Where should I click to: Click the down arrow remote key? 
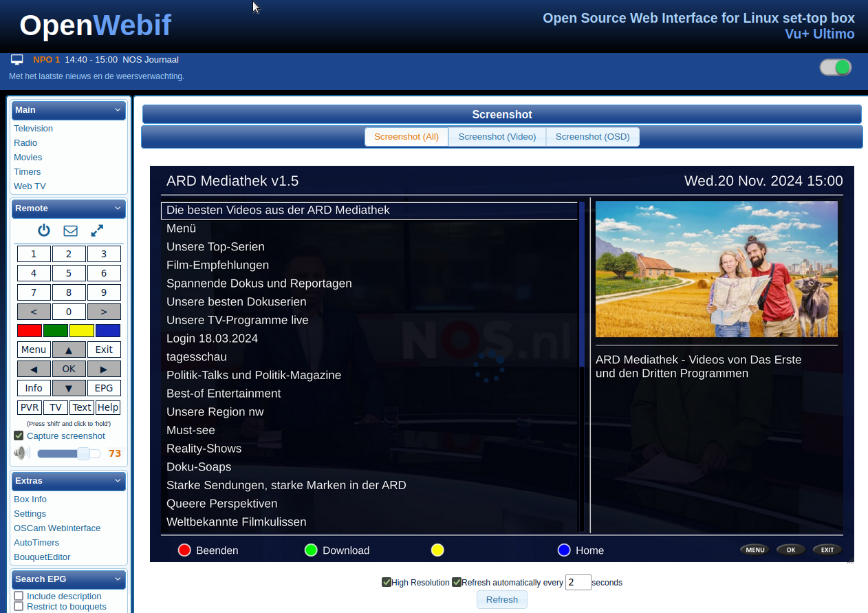coord(69,388)
